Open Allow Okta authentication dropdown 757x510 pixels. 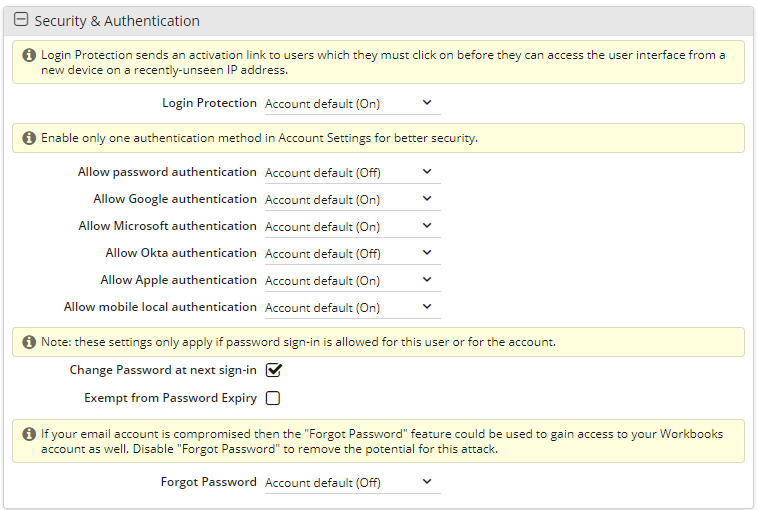352,254
